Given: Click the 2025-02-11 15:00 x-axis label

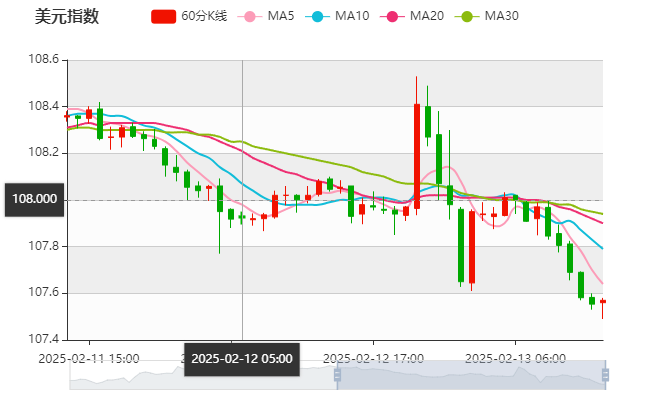Looking at the screenshot, I should [89, 359].
